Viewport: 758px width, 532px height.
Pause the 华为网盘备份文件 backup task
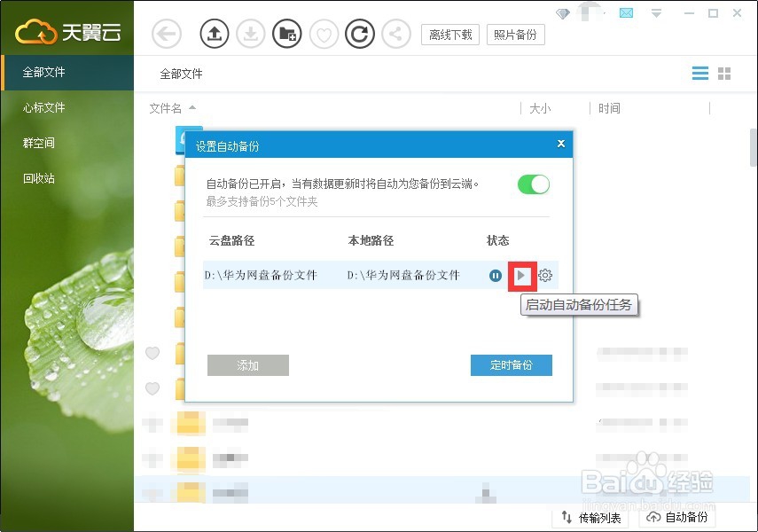click(496, 276)
